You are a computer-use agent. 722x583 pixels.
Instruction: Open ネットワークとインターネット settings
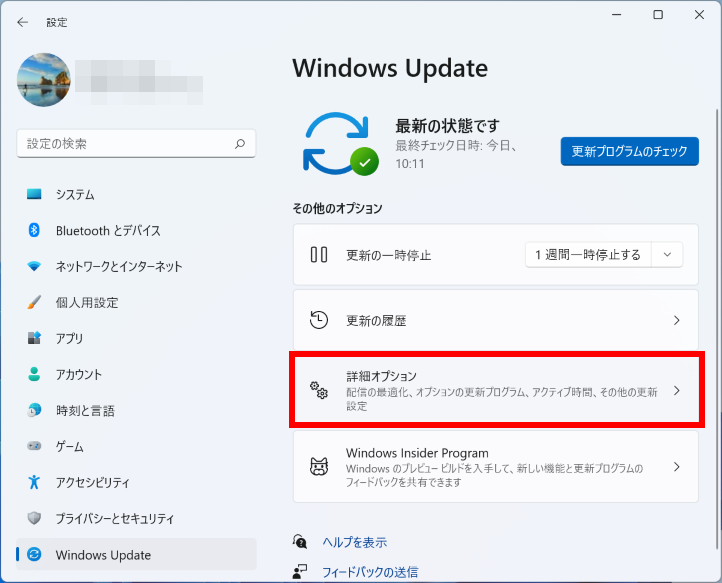pos(136,266)
